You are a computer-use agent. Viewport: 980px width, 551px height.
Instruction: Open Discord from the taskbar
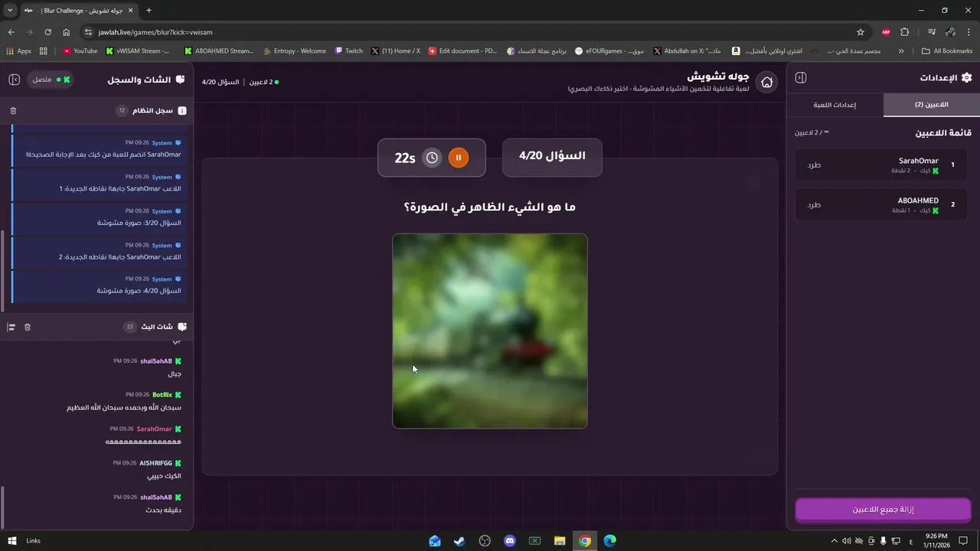(x=510, y=541)
